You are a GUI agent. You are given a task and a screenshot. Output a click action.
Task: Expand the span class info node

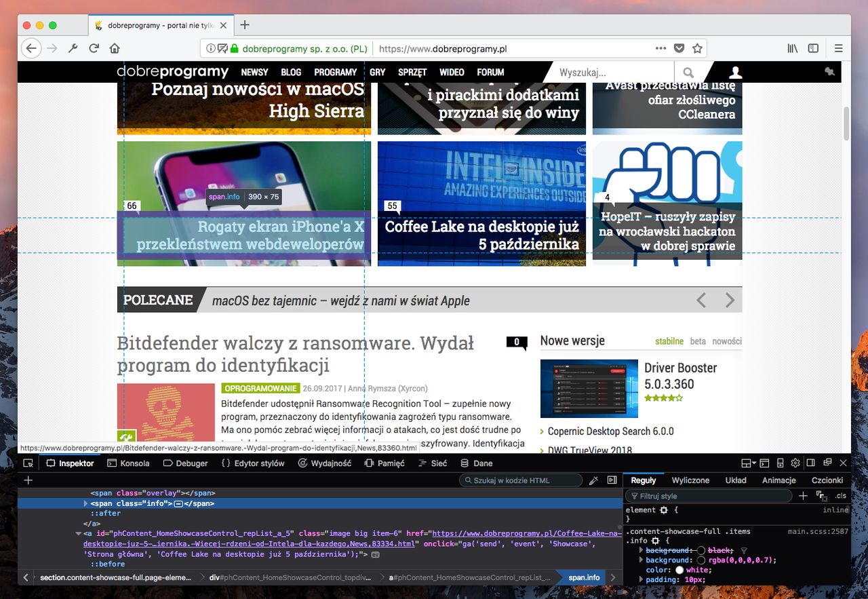(85, 503)
